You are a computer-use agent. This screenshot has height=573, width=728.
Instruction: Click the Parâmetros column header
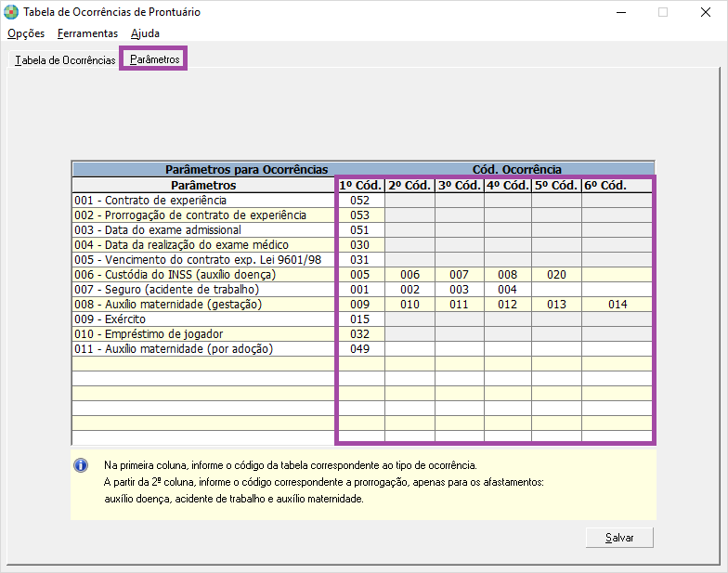point(203,186)
